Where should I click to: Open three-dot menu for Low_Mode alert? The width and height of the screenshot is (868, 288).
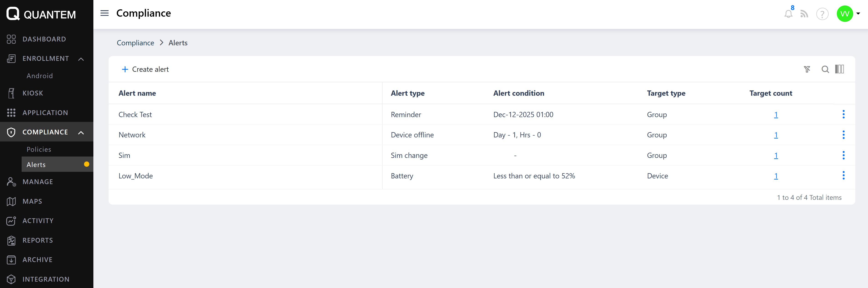click(x=843, y=175)
